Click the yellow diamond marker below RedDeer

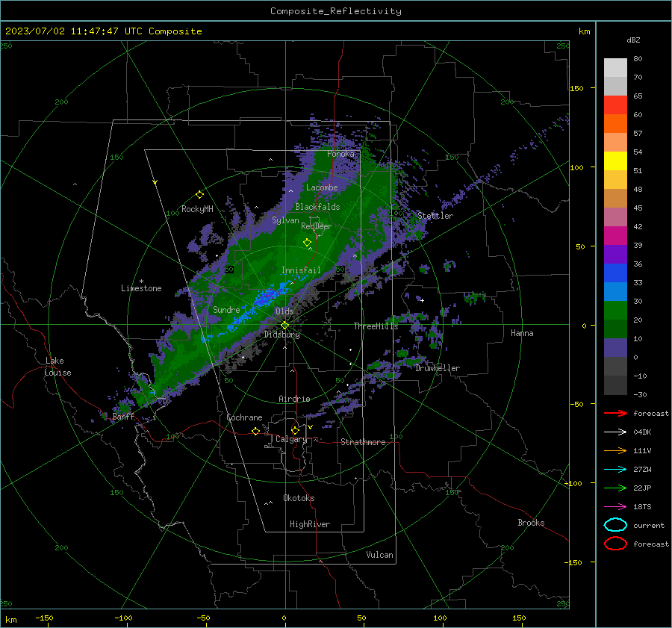[307, 243]
